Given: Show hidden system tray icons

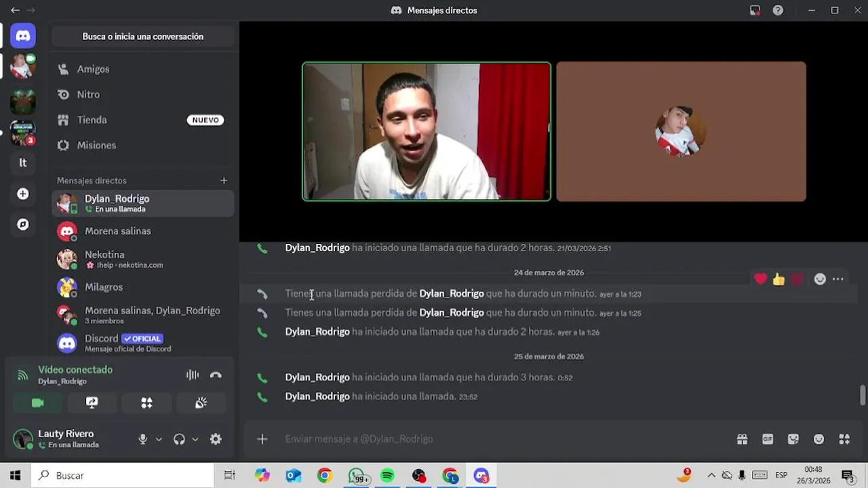Looking at the screenshot, I should [711, 476].
